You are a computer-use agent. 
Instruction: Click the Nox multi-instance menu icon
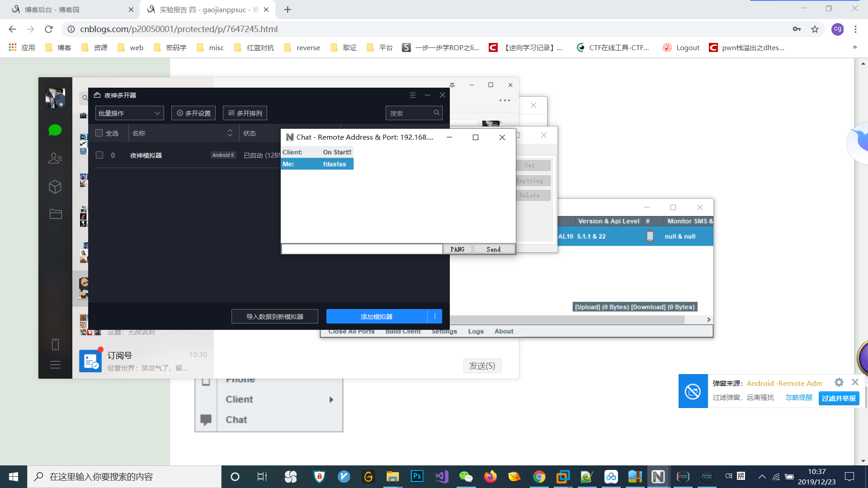412,95
